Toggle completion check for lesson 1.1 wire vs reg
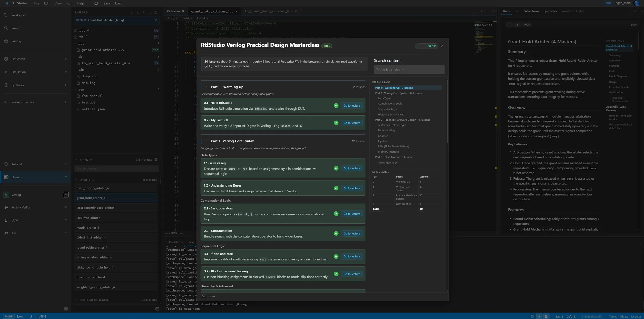The width and height of the screenshot is (644, 319). [x=336, y=168]
